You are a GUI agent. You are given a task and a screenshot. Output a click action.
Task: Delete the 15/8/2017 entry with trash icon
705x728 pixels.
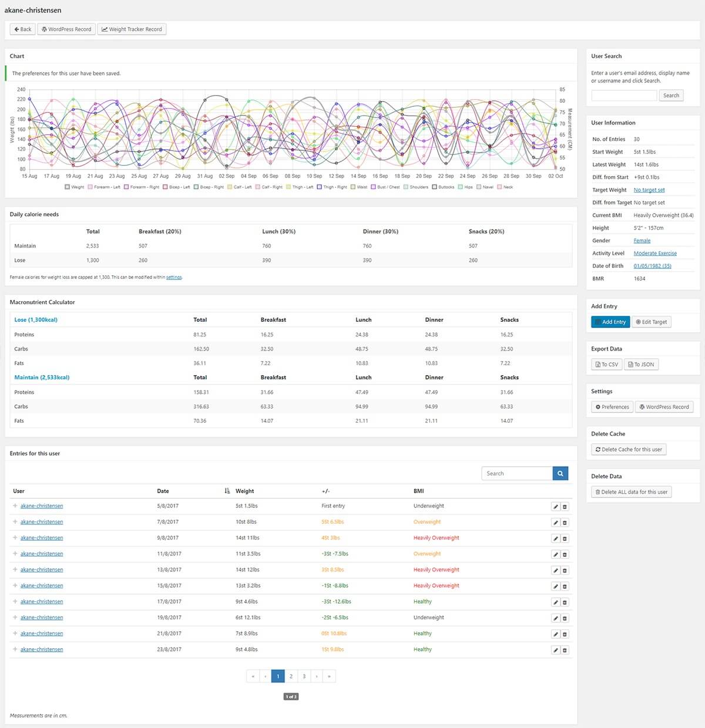(x=565, y=586)
